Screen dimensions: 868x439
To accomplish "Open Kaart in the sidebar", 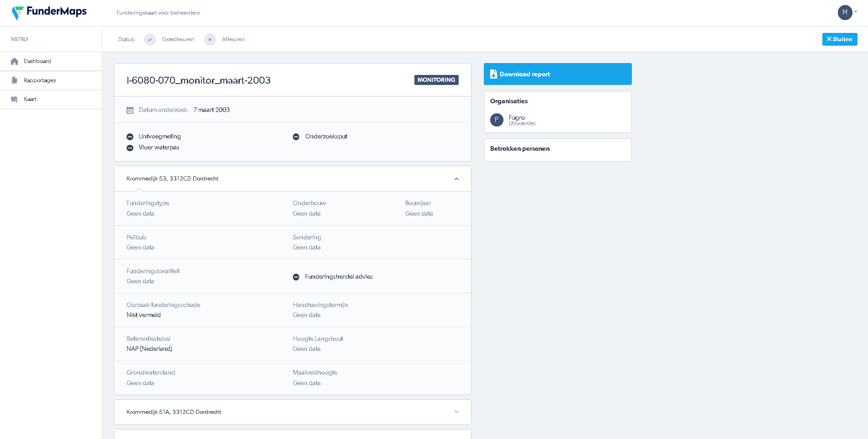I will point(51,99).
